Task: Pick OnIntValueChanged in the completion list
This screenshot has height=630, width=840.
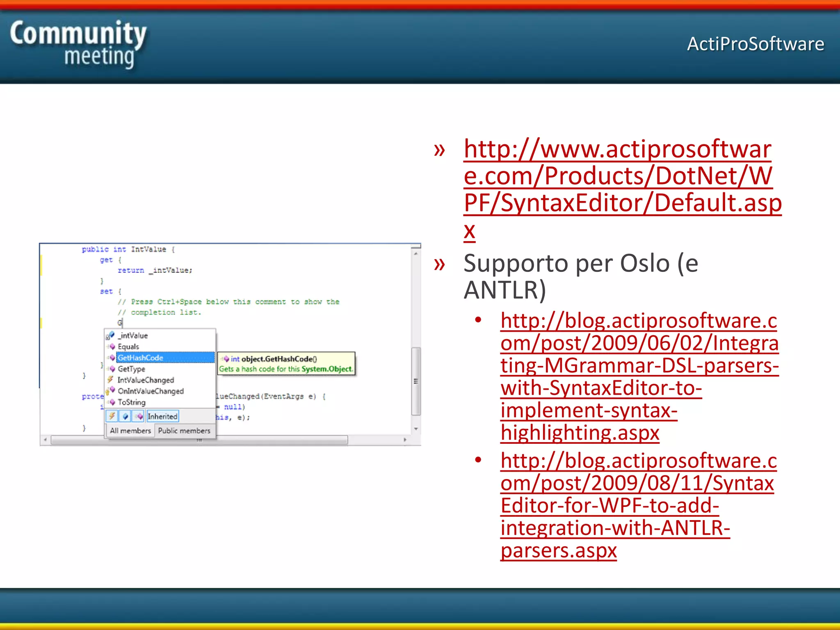Action: coord(151,391)
